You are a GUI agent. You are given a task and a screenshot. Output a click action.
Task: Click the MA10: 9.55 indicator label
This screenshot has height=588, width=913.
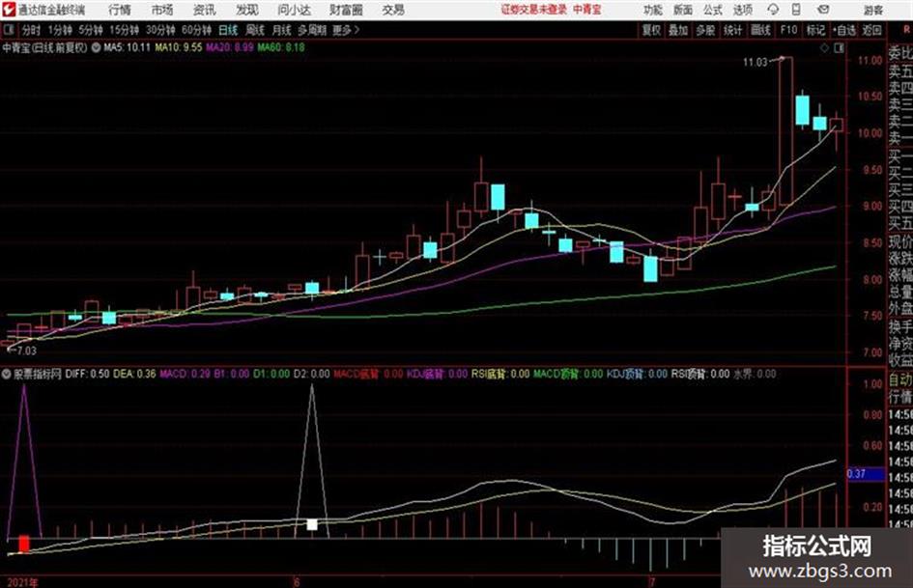[178, 47]
